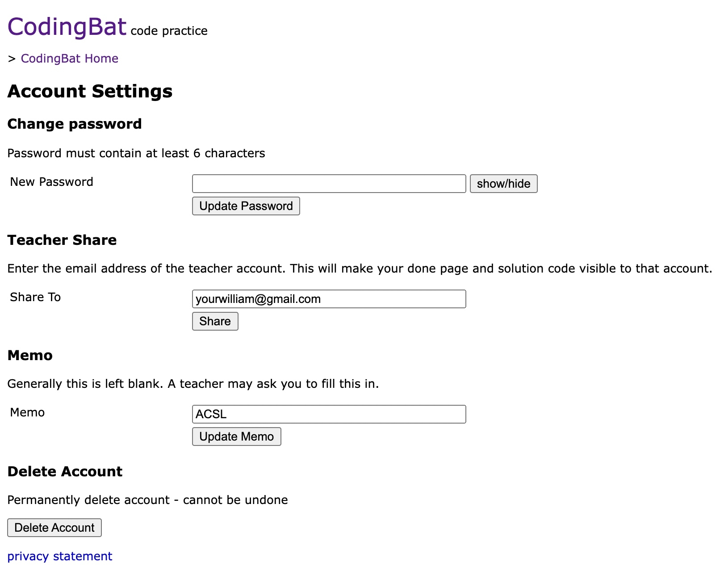The width and height of the screenshot is (720, 588).
Task: Click the Memo label beside the text field
Action: pyautogui.click(x=27, y=412)
